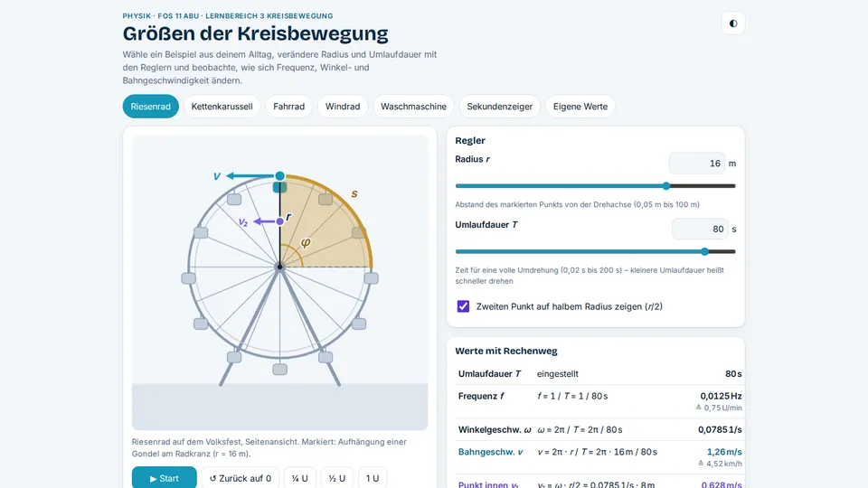
Task: Click the Regler heading
Action: (x=470, y=141)
